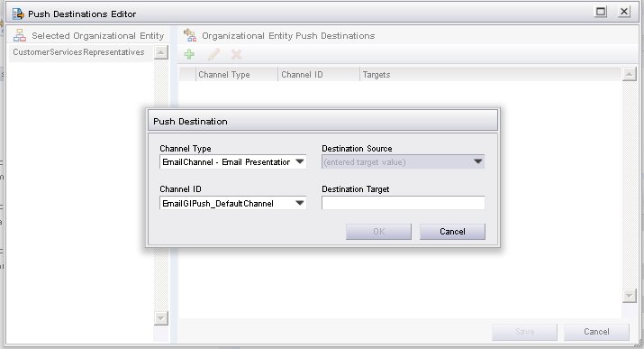Click the Targets column header
Screen dimensions: 644x349
[x=491, y=75]
